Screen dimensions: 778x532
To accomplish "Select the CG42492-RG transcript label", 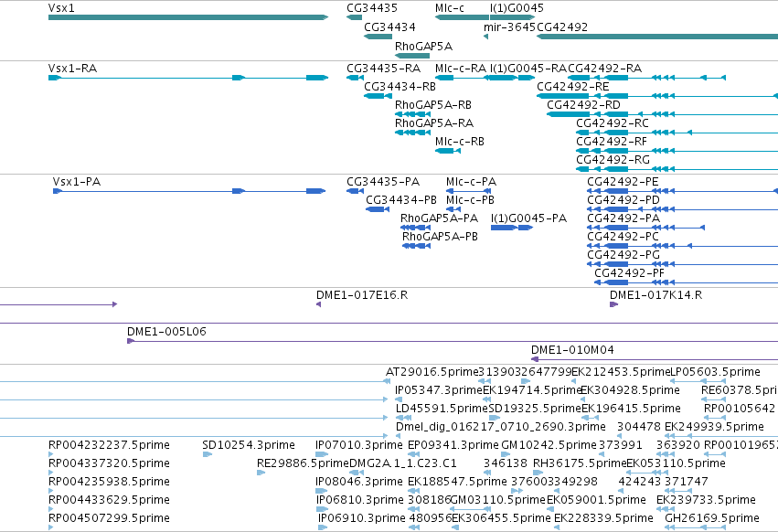I will pyautogui.click(x=613, y=160).
